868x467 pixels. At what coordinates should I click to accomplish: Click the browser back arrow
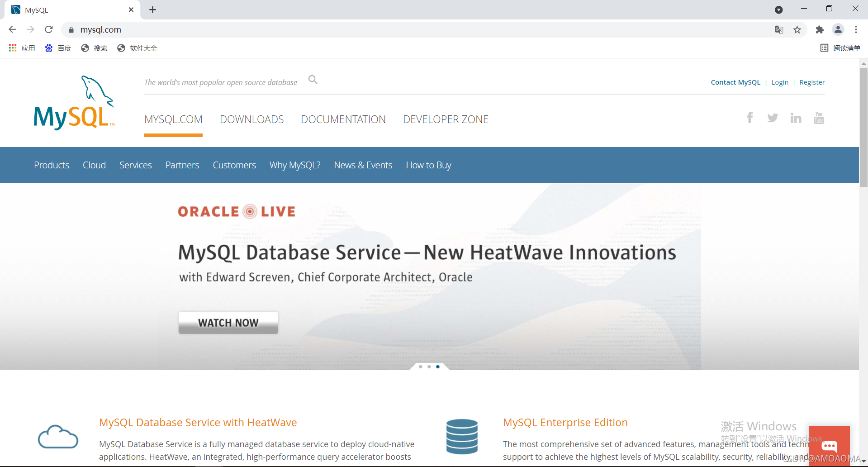click(12, 29)
